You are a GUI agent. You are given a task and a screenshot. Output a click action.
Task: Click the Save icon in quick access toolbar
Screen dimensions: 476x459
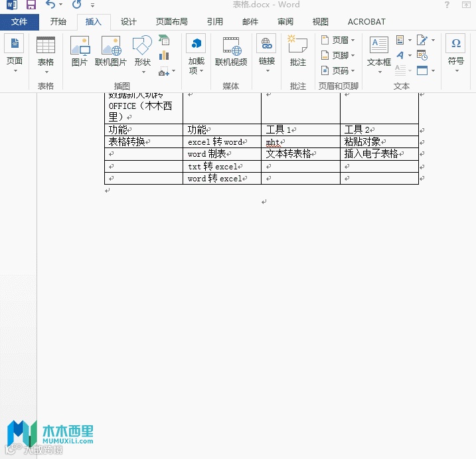31,5
